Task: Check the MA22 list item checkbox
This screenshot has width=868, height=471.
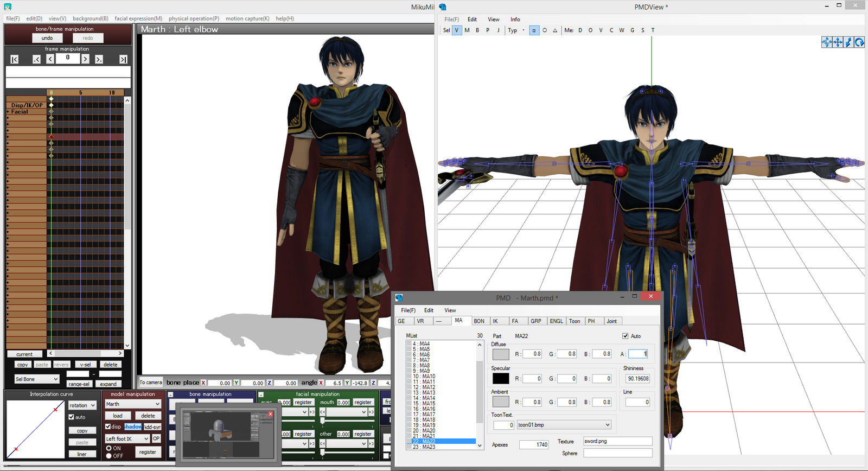Action: 409,442
